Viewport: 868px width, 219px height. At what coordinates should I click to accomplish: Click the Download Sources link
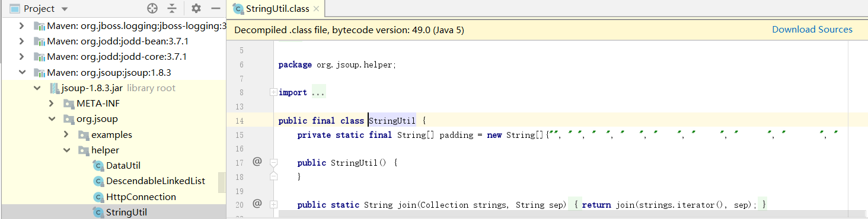point(812,30)
